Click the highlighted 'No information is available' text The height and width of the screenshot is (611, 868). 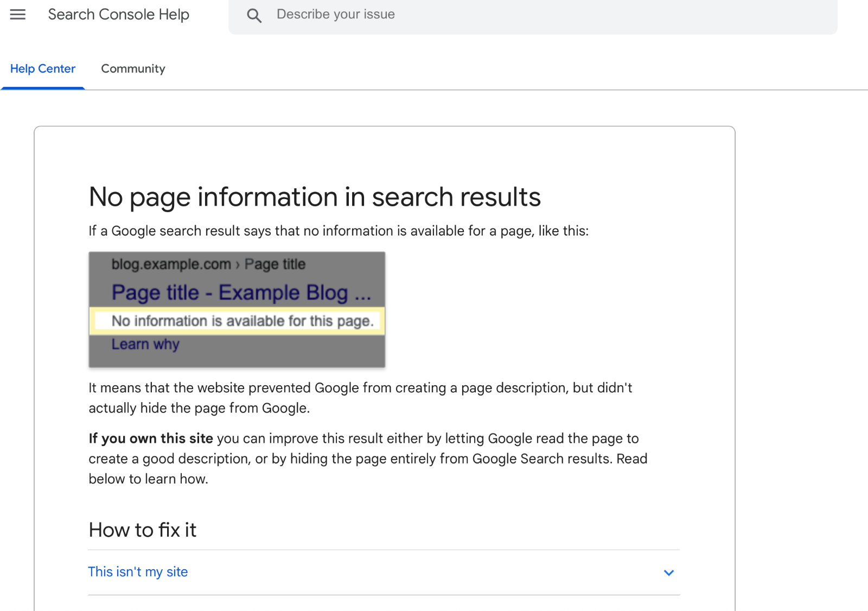[242, 321]
